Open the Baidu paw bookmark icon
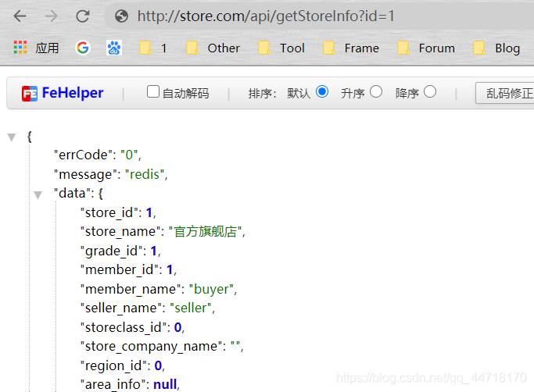This screenshot has height=392, width=534. [114, 48]
